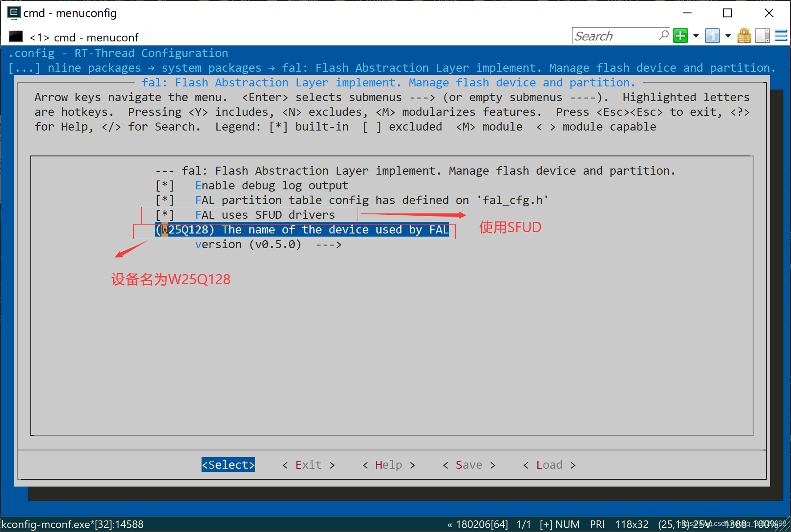The width and height of the screenshot is (791, 532).
Task: Click the blue active consoles toolbar icon
Action: point(713,36)
